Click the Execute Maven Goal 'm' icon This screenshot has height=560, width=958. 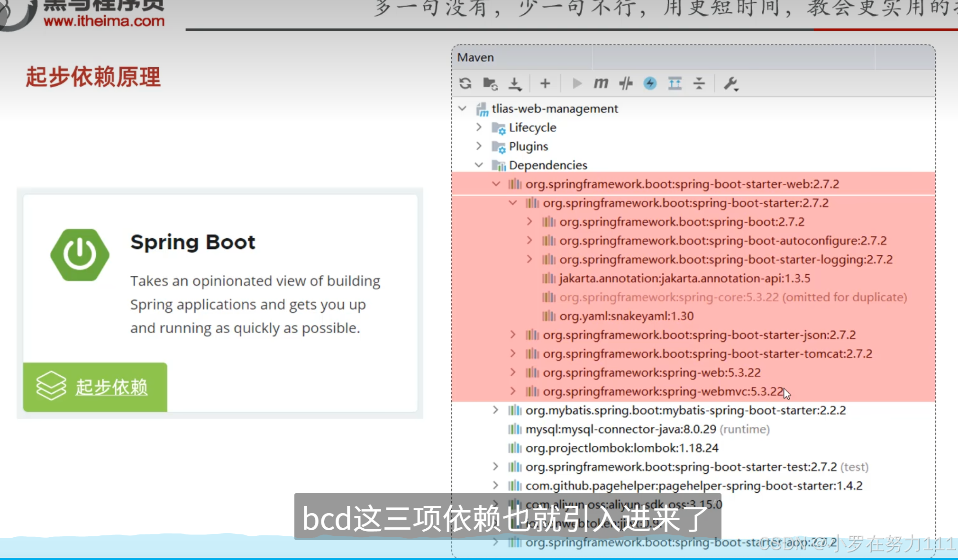tap(601, 83)
